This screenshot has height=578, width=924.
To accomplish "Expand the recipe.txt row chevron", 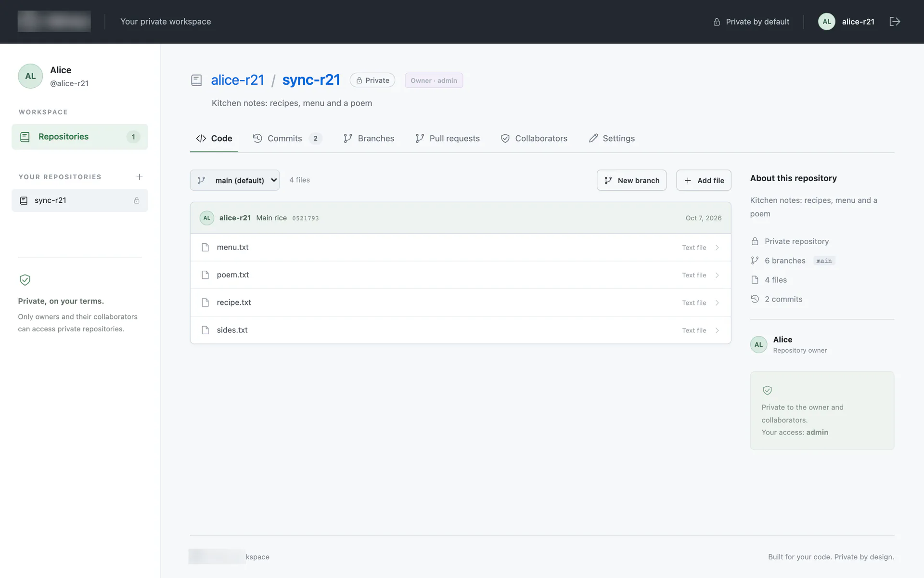I will (717, 303).
